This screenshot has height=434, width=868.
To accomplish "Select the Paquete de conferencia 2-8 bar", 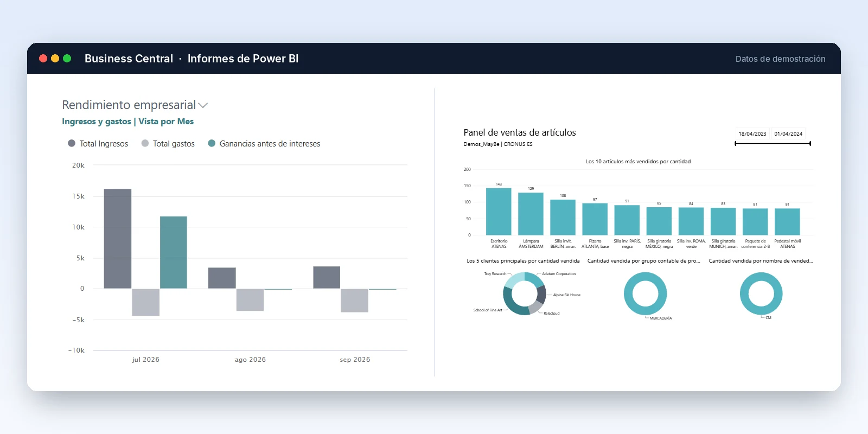I will (x=755, y=222).
